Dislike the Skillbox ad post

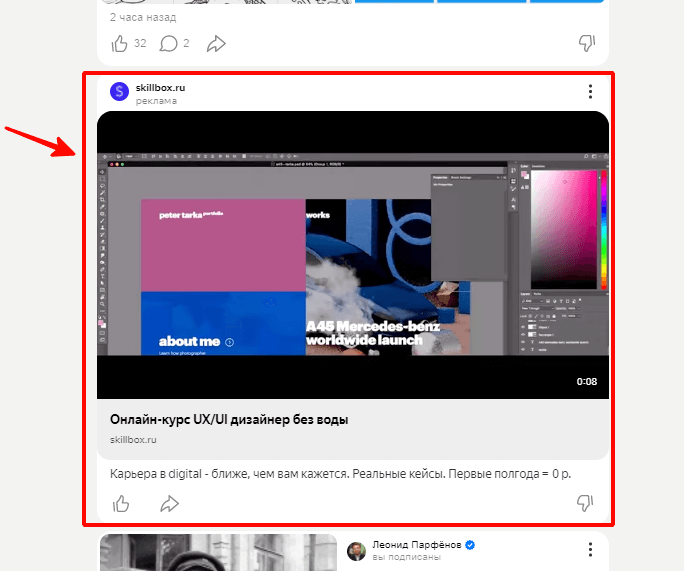coord(587,502)
